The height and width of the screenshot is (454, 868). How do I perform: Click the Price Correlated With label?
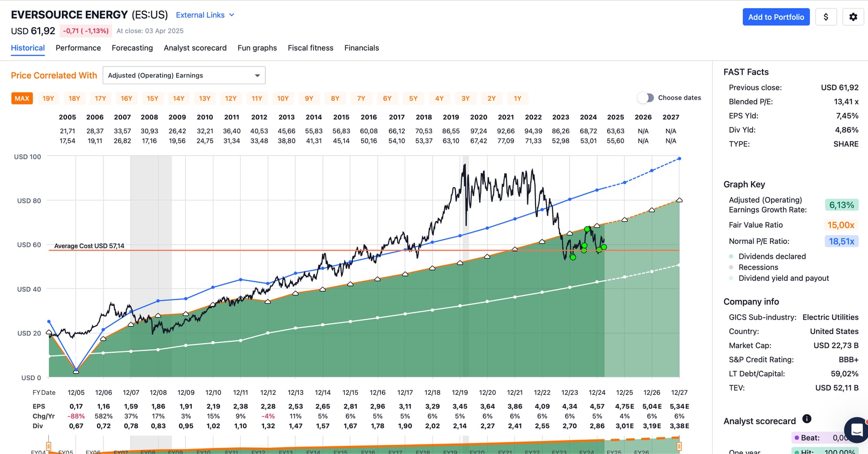[x=54, y=76]
